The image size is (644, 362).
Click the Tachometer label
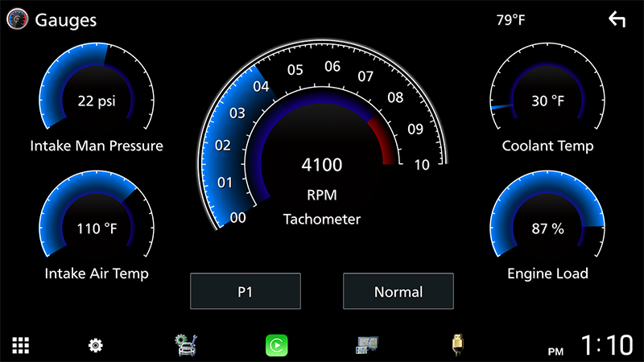tap(322, 219)
